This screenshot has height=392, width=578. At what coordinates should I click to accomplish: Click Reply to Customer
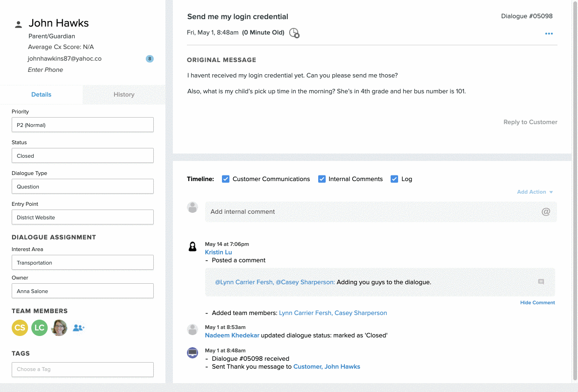coord(530,122)
